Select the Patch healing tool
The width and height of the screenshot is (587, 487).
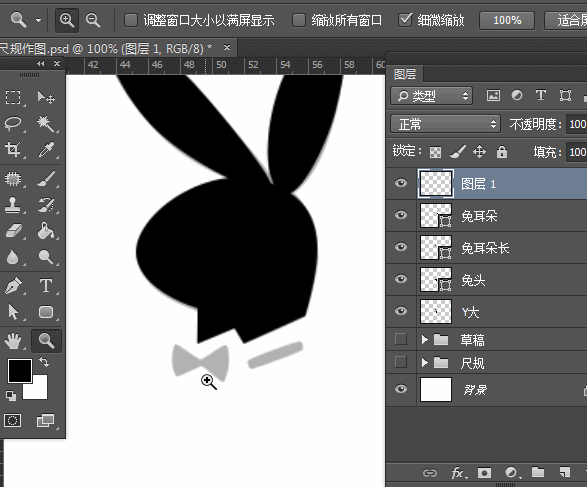(13, 179)
